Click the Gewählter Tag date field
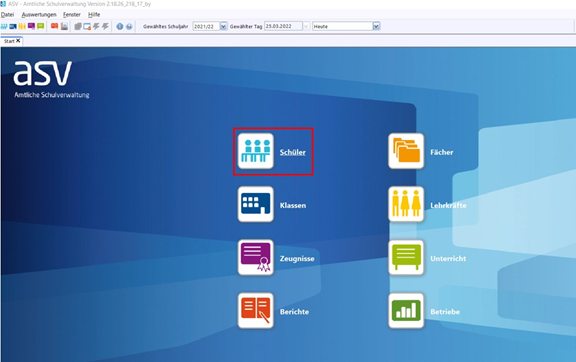 [283, 26]
